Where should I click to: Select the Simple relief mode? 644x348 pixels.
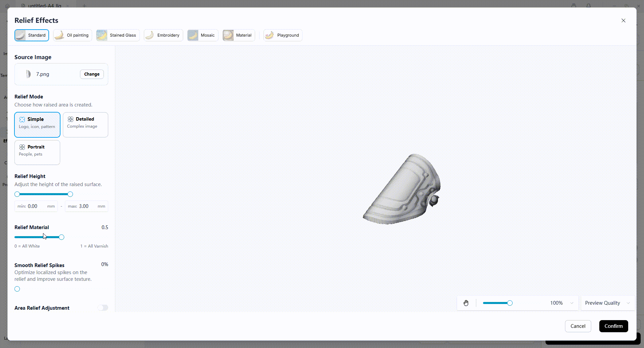pyautogui.click(x=37, y=125)
